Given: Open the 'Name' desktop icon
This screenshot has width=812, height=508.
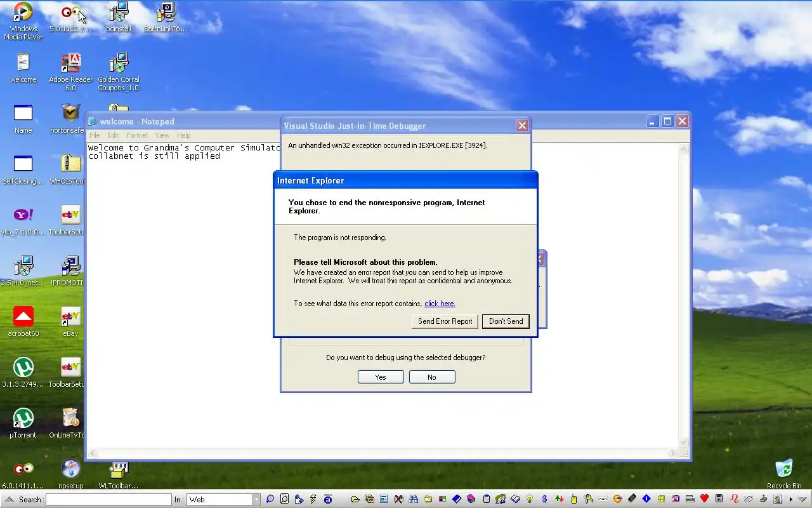Looking at the screenshot, I should pyautogui.click(x=23, y=118).
